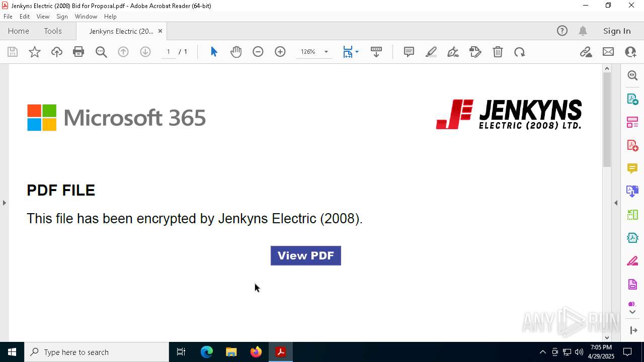Open the search zoom tool in right pane
This screenshot has width=644, height=362.
pos(632,75)
